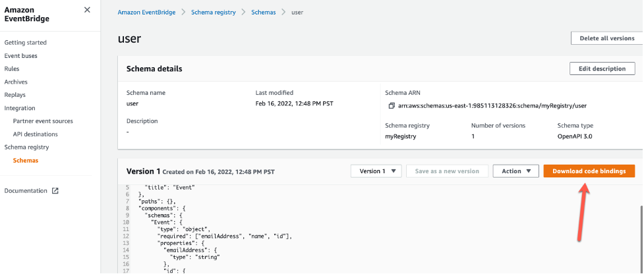The height and width of the screenshot is (274, 644).
Task: Open Schemas breadcrumb link
Action: tap(263, 13)
